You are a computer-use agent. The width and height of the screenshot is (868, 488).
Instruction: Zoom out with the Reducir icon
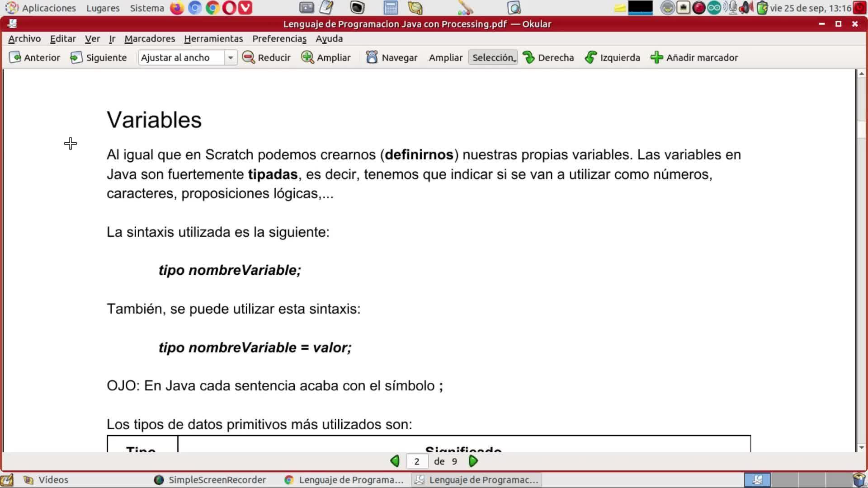tap(248, 57)
